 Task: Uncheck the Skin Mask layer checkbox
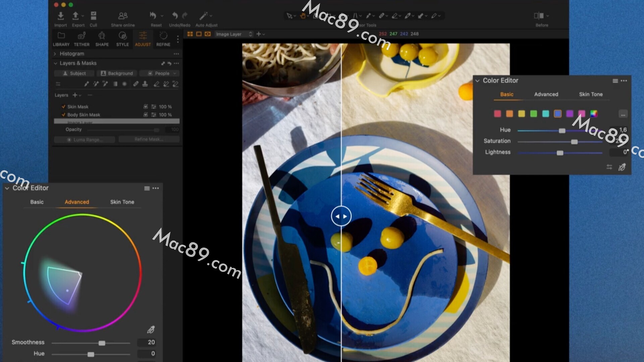click(x=63, y=107)
